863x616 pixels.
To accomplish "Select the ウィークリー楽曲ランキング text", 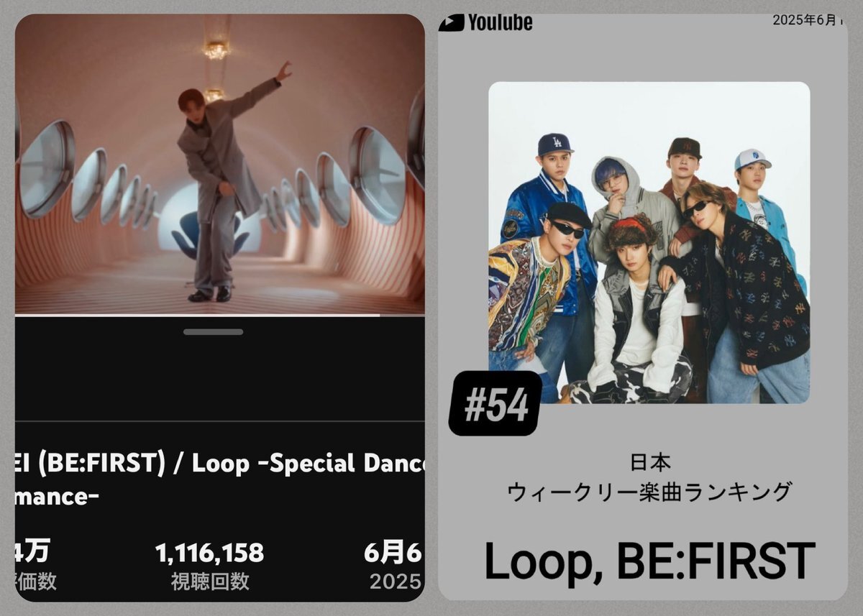I will pyautogui.click(x=649, y=492).
